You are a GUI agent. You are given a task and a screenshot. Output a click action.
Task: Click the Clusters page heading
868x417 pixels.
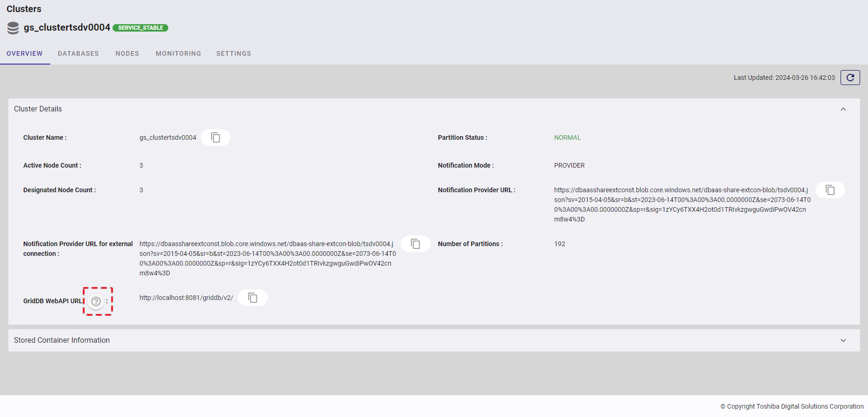pos(24,9)
